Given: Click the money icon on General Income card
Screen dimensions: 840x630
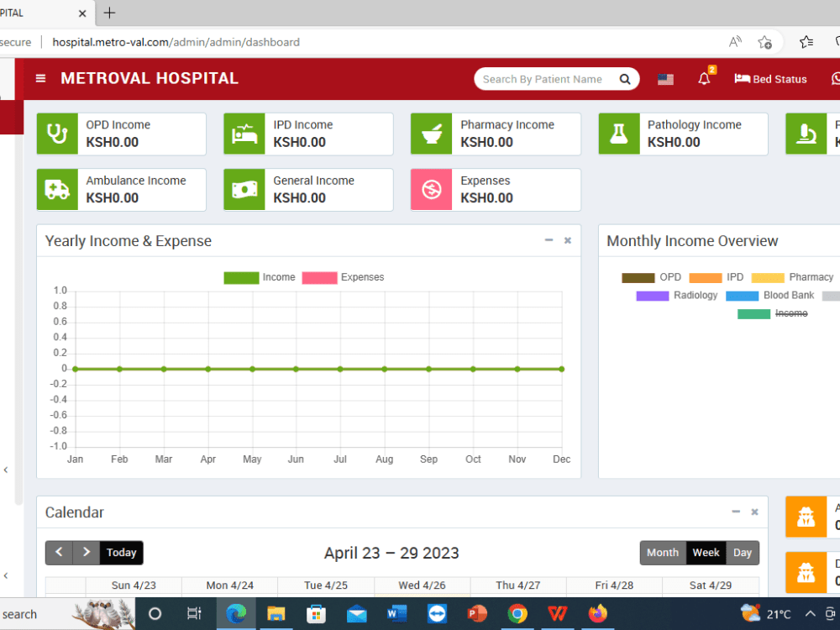Looking at the screenshot, I should point(244,190).
